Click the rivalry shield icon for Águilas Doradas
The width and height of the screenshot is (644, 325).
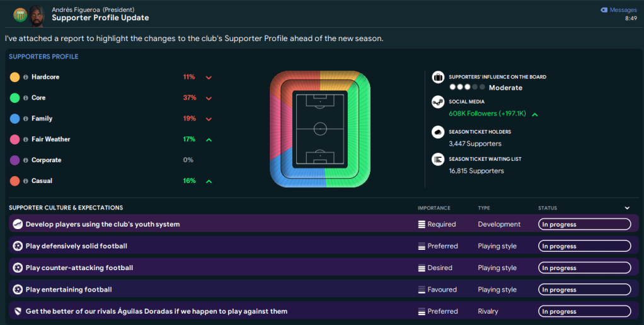pyautogui.click(x=18, y=311)
